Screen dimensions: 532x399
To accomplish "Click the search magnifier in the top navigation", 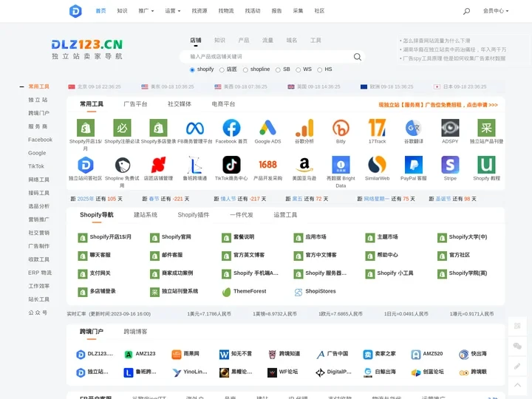I will (x=466, y=11).
